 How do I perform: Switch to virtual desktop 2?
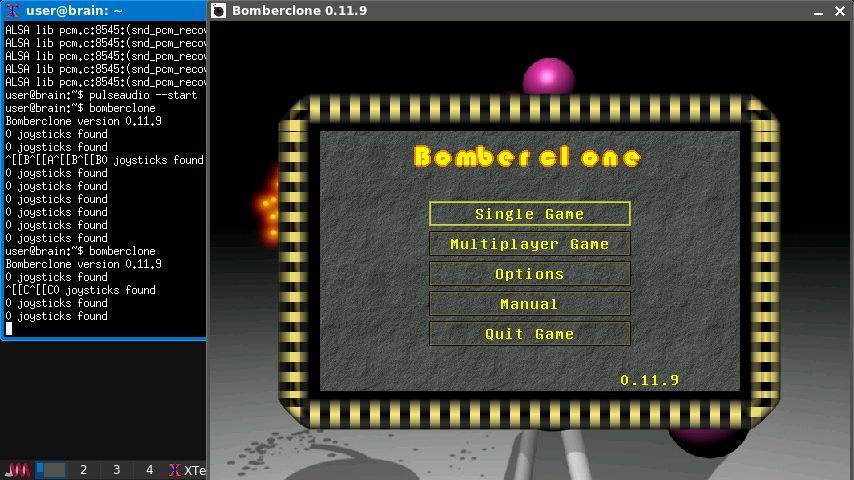84,469
